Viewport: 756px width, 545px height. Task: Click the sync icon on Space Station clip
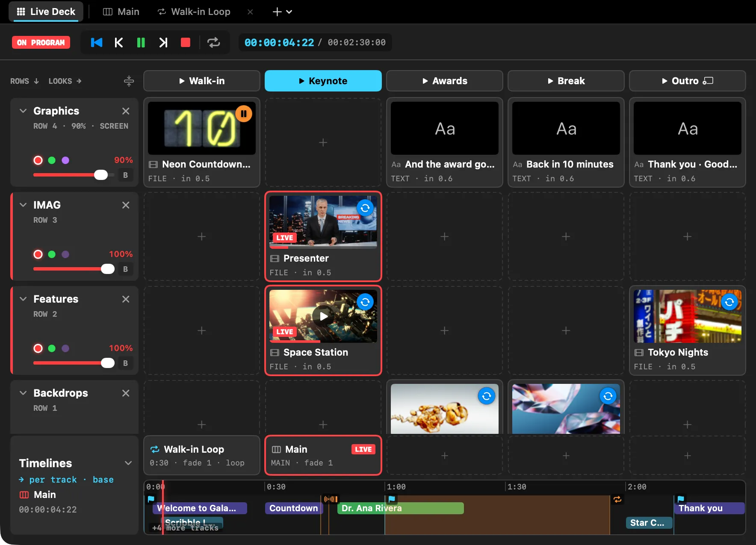365,302
